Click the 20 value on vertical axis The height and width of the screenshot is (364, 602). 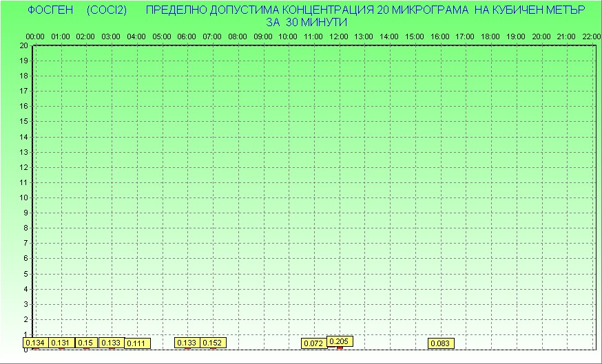(x=24, y=45)
